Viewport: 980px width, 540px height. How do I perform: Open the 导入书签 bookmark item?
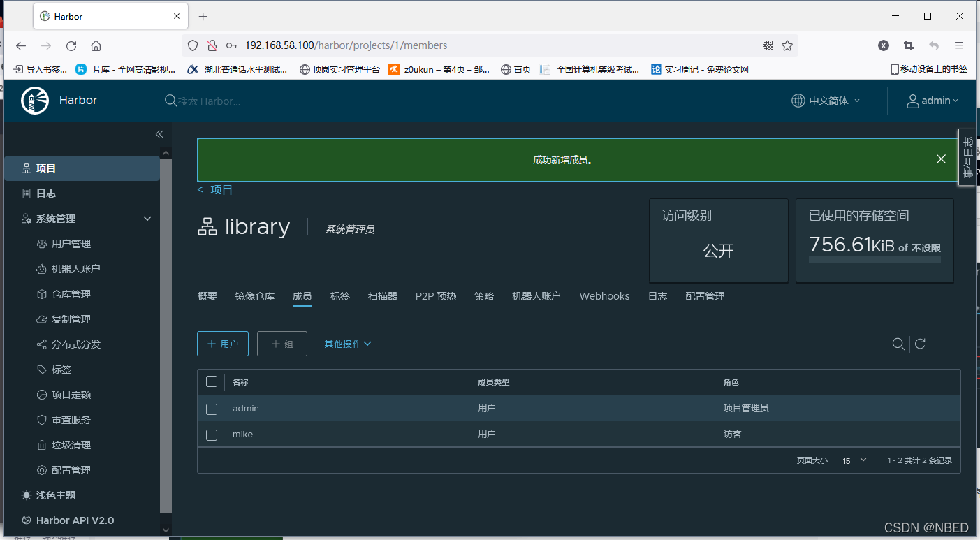(41, 69)
